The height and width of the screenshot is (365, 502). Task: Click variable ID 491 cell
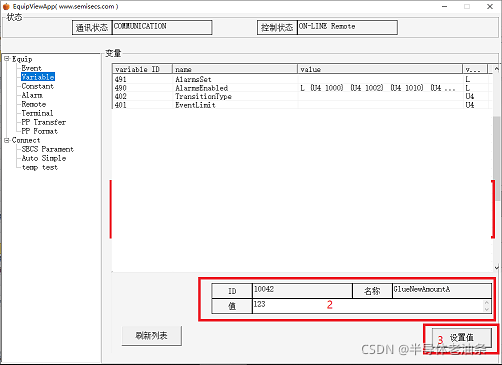[x=120, y=79]
